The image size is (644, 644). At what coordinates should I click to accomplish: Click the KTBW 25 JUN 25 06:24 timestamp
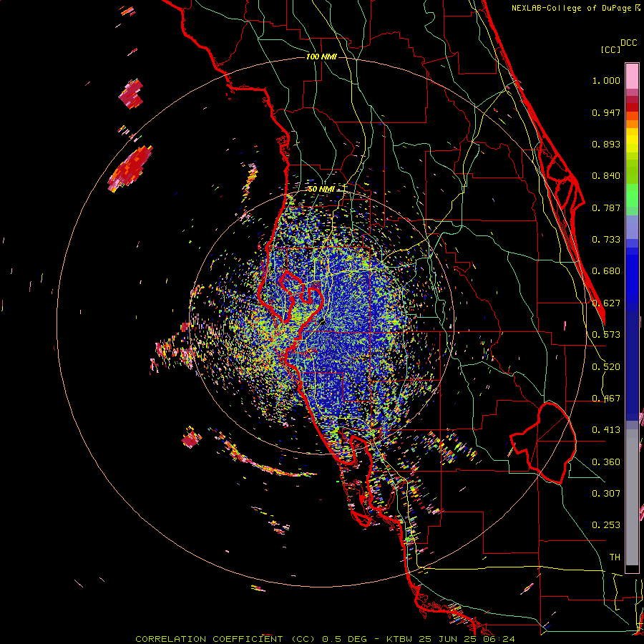coord(451,639)
